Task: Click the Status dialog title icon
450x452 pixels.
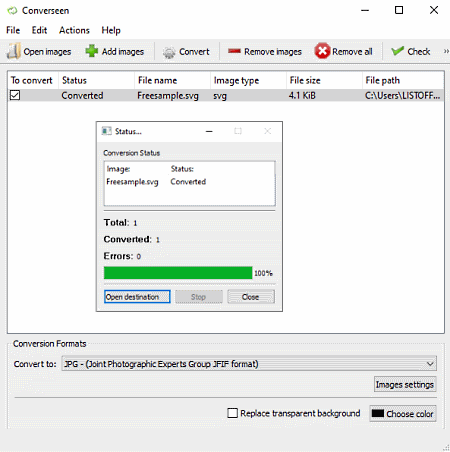Action: tap(106, 131)
